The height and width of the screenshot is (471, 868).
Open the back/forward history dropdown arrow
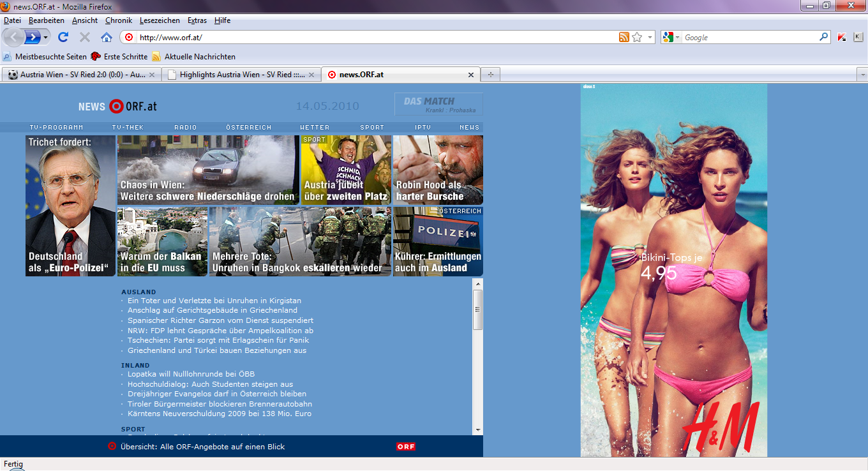[46, 37]
